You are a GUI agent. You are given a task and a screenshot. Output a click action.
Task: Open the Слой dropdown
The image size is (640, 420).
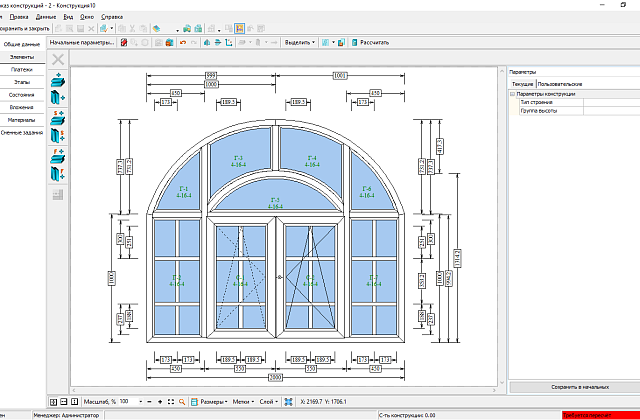[x=269, y=402]
